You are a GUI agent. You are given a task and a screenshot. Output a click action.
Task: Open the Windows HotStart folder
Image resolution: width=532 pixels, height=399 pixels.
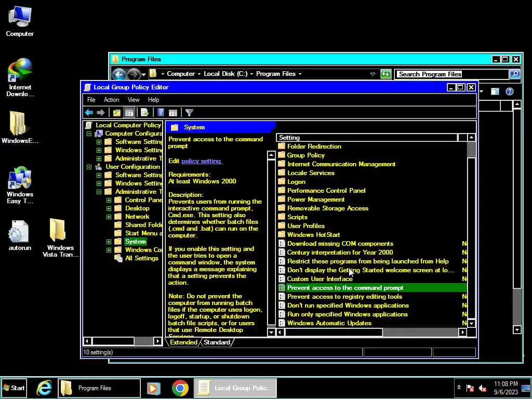[313, 235]
